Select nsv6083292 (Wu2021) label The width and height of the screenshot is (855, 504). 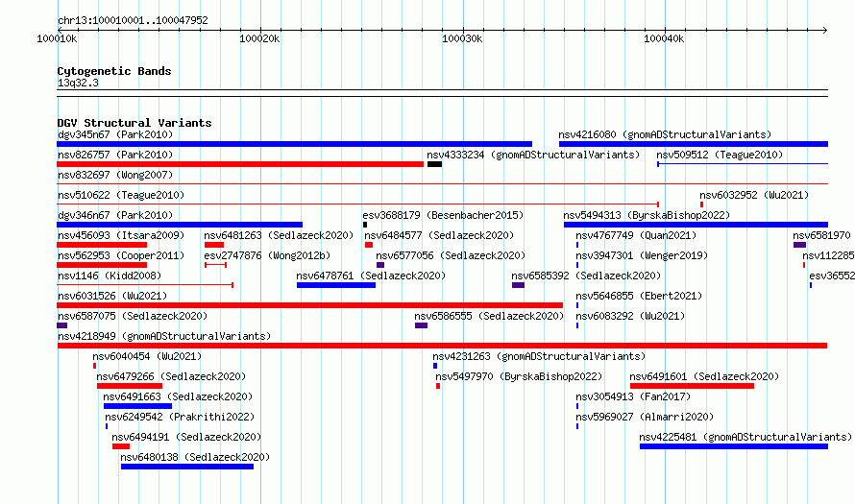pos(630,316)
